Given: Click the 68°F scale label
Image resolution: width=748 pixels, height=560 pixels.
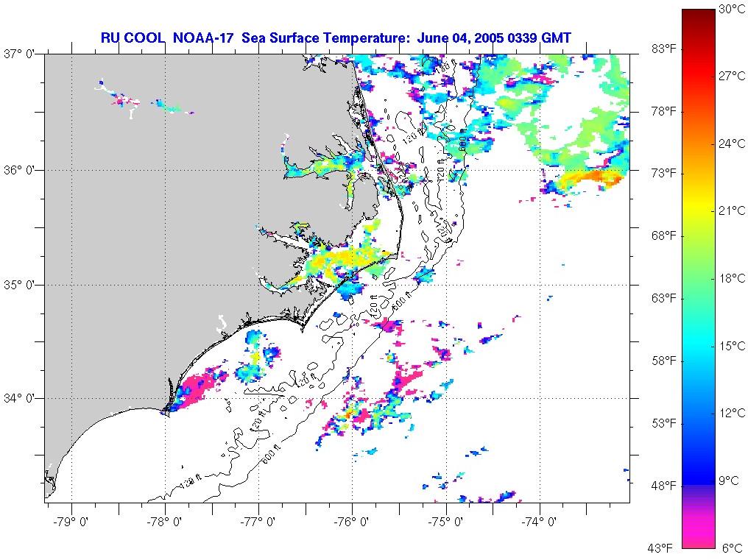Looking at the screenshot, I should click(664, 236).
